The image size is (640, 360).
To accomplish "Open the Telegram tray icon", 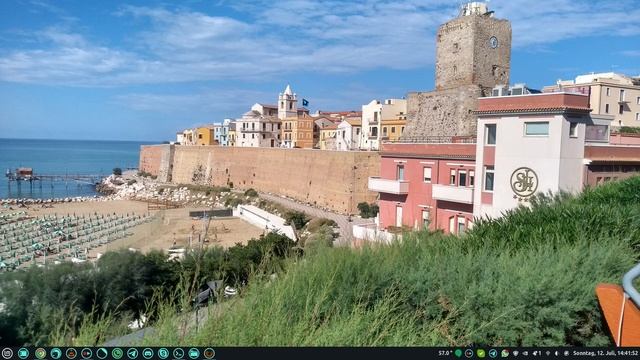I will click(493, 353).
